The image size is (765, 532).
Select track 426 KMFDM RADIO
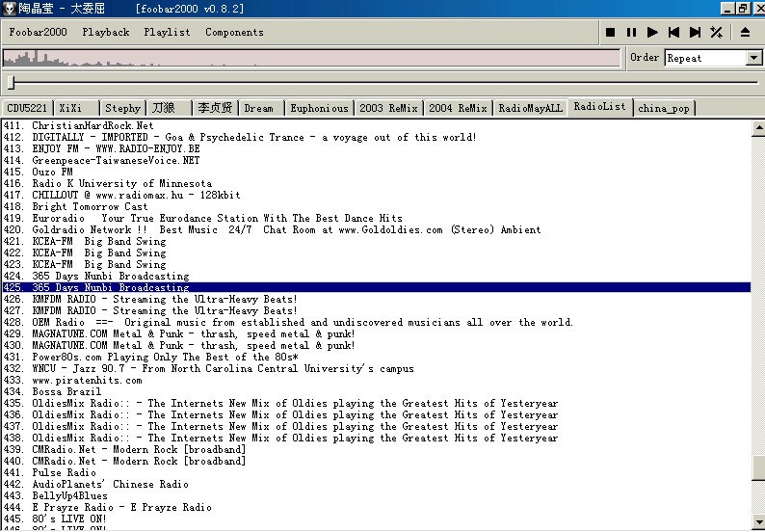(376, 299)
